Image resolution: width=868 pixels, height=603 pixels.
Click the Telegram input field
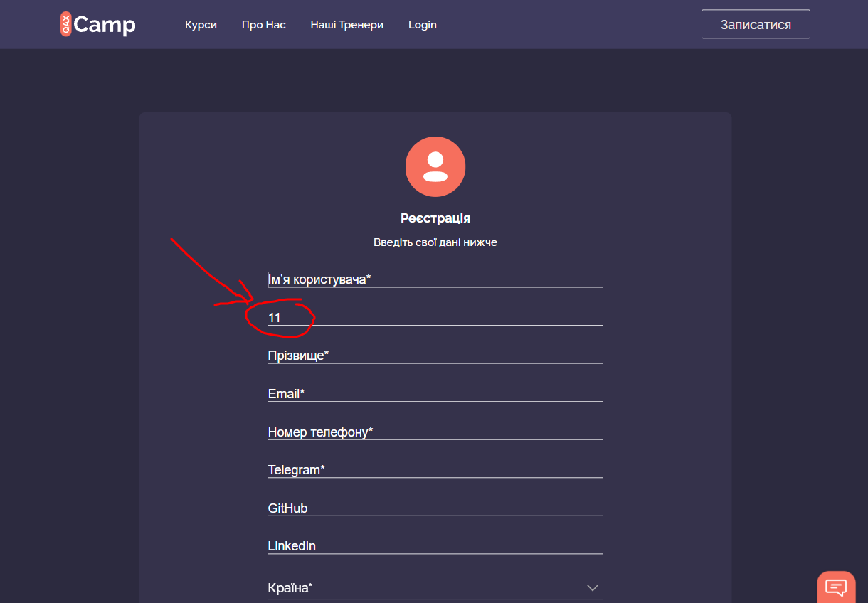coord(435,470)
